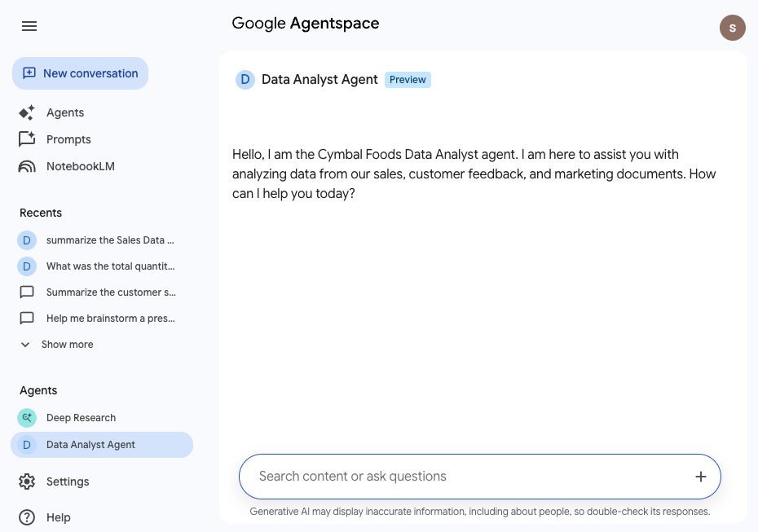758x532 pixels.
Task: Focus the 'Search content or ask questions' field
Action: click(x=479, y=477)
